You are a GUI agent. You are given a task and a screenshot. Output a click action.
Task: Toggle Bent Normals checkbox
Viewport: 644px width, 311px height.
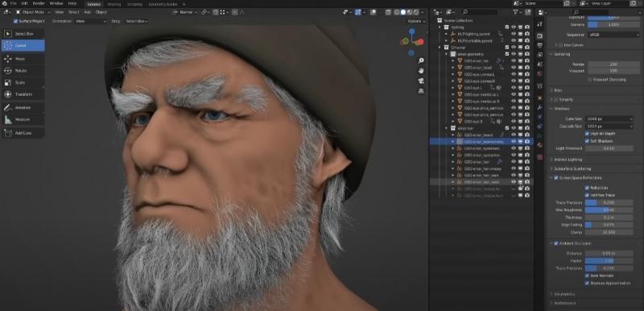click(587, 276)
